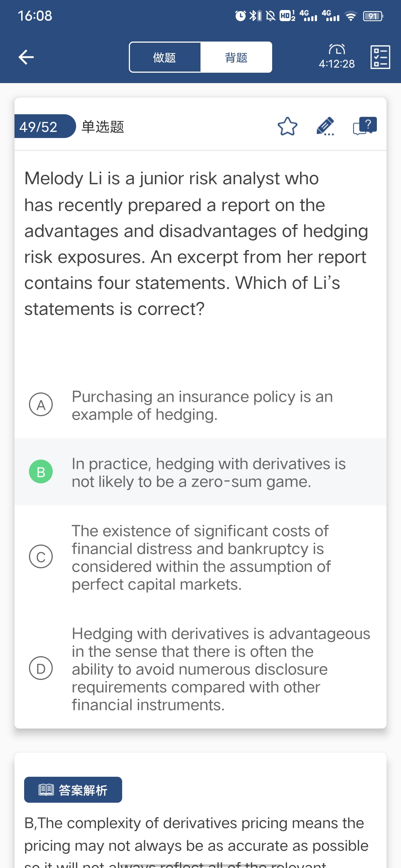Favorite this question with the star icon
This screenshot has height=868, width=401.
288,126
